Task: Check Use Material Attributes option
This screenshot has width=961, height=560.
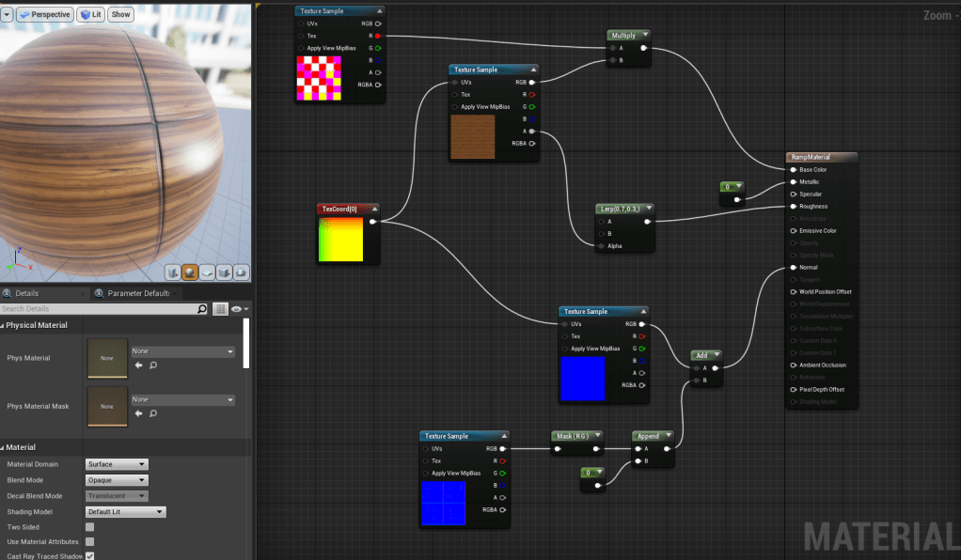Action: [x=90, y=541]
